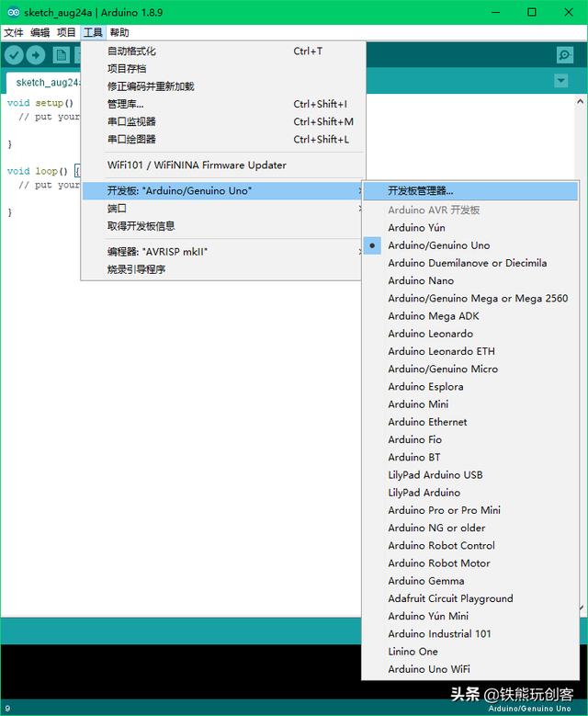588x716 pixels.
Task: Select Arduino Yún Mini board
Action: [470, 616]
